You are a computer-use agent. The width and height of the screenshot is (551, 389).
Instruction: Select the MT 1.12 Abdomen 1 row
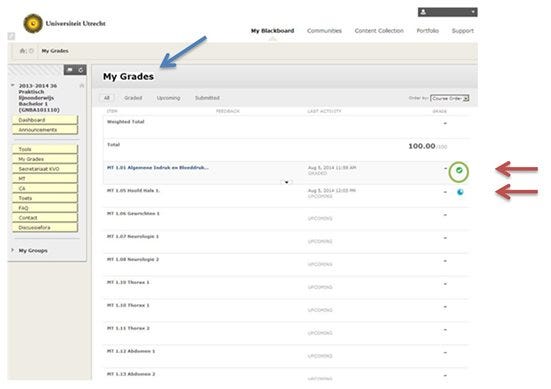[286, 356]
